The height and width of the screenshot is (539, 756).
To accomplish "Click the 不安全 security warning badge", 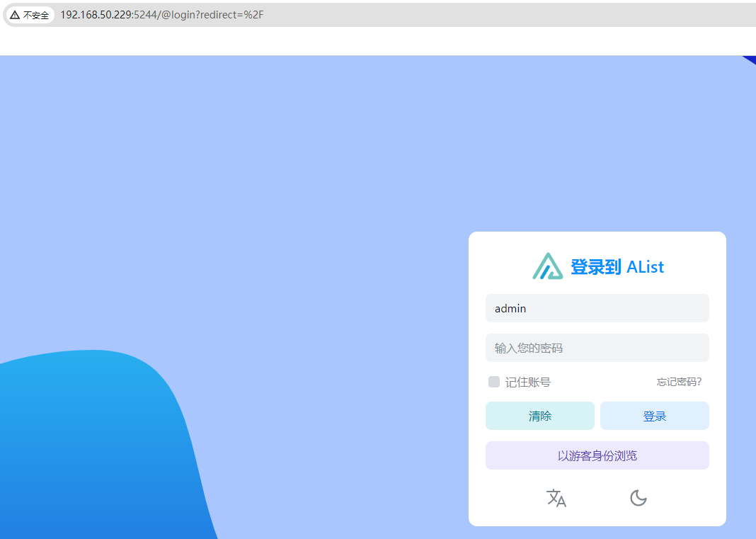I will pos(29,14).
